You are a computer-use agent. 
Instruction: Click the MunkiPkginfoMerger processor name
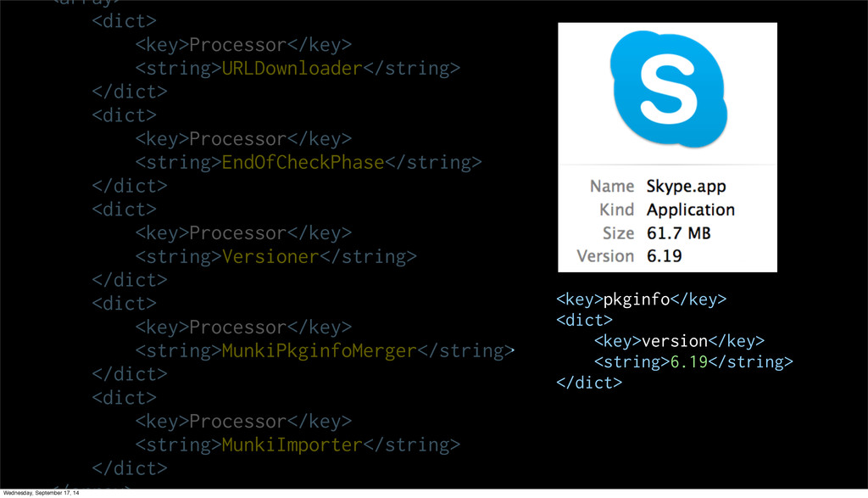coord(319,350)
